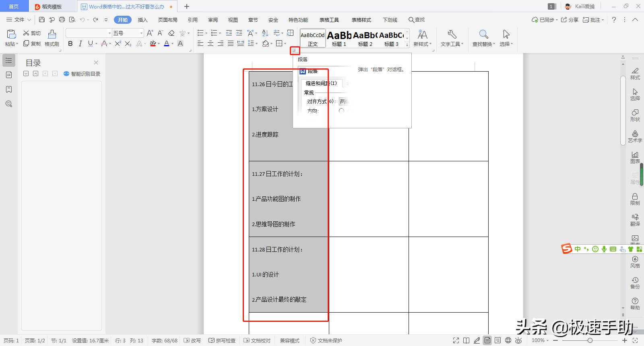Click the zoom slider handle

590,340
